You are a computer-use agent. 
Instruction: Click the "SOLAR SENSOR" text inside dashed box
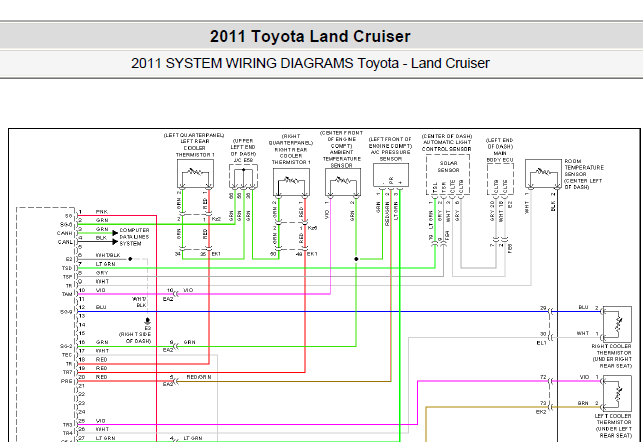pyautogui.click(x=448, y=166)
